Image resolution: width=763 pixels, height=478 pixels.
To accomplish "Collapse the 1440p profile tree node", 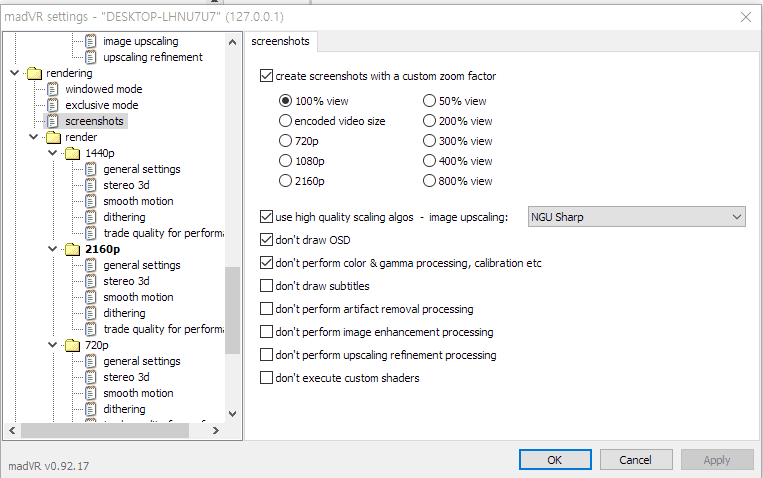I will pyautogui.click(x=52, y=153).
